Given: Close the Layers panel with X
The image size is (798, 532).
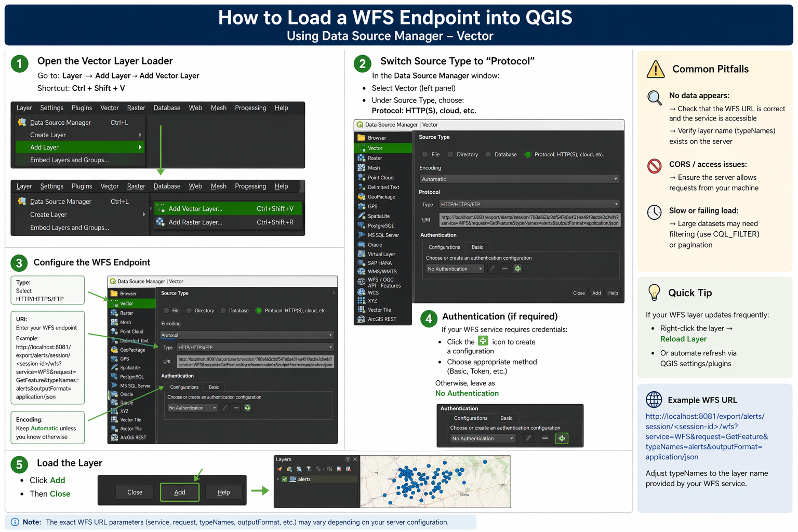Looking at the screenshot, I should point(355,459).
